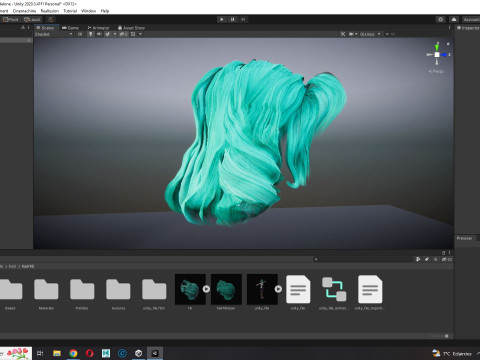Switch to the Scene tab
The height and width of the screenshot is (360, 480).
tap(45, 28)
